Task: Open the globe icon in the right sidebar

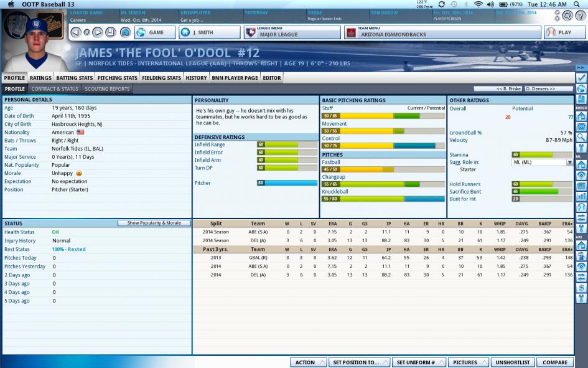Action: (581, 88)
